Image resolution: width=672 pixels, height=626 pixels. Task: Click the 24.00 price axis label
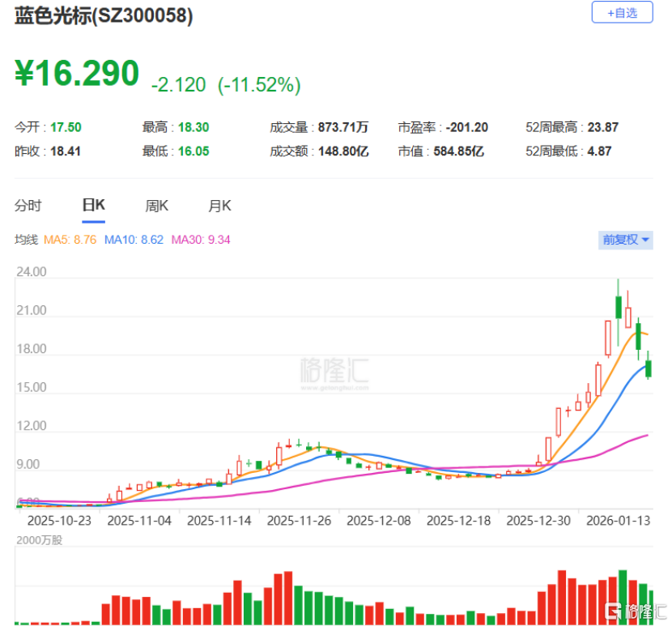tap(31, 271)
